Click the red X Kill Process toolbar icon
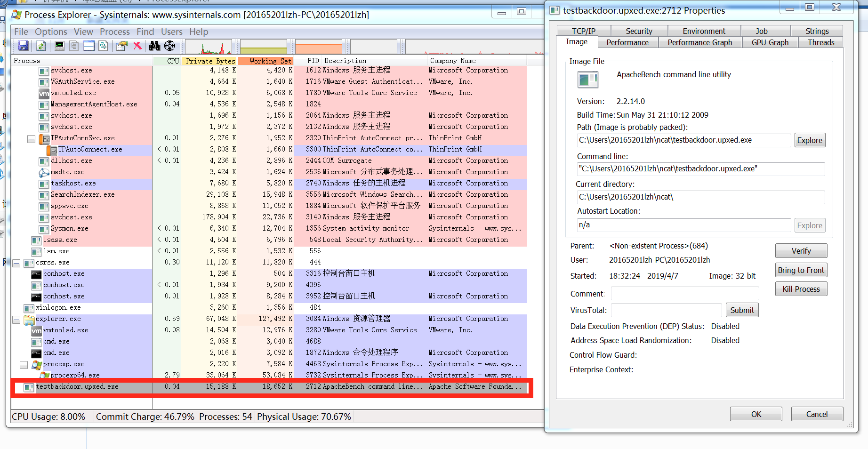868x449 pixels. point(137,46)
